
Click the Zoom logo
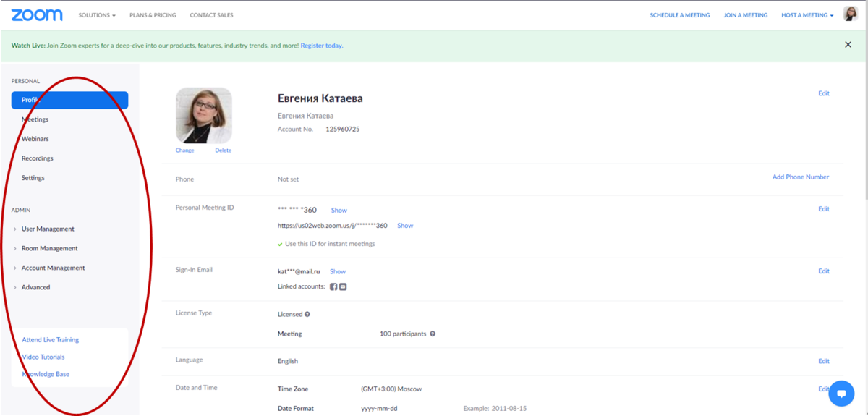(x=37, y=14)
